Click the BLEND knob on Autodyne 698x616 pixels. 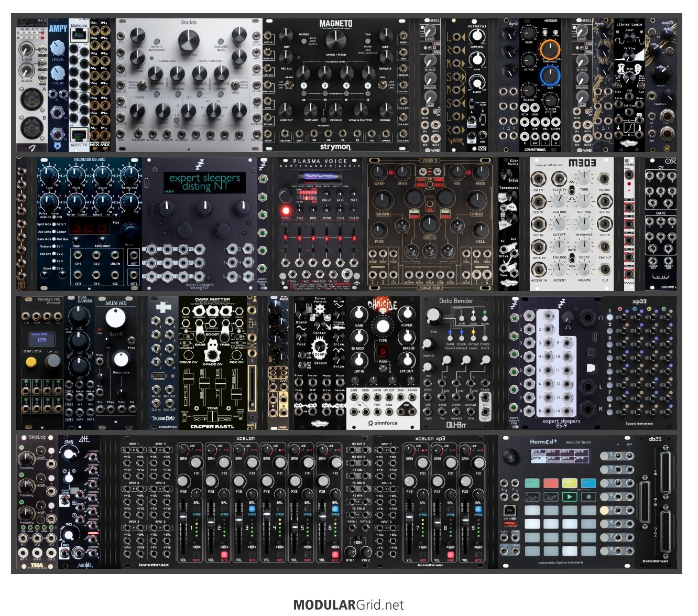(x=476, y=82)
